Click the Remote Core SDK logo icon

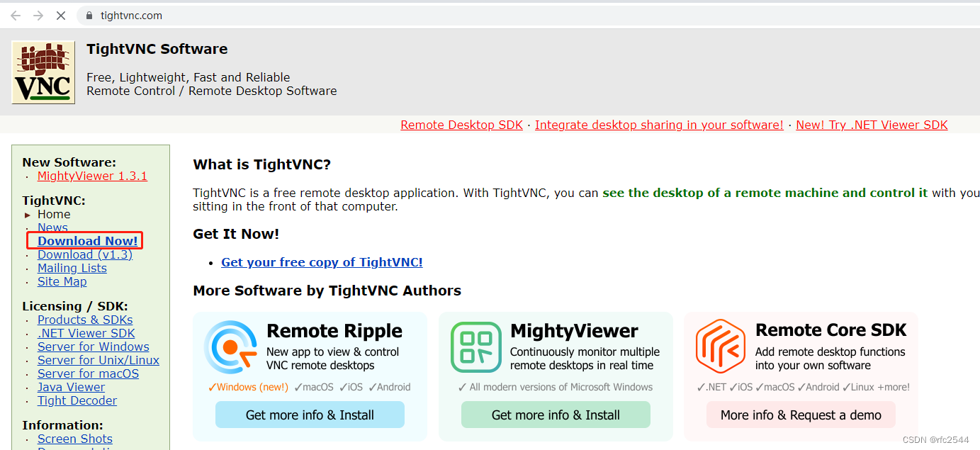coord(721,347)
